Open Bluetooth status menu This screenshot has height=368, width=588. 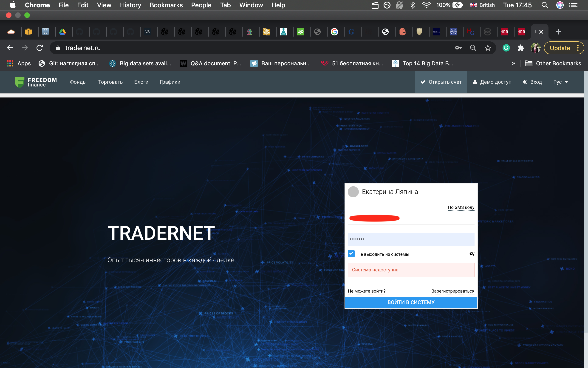[413, 5]
